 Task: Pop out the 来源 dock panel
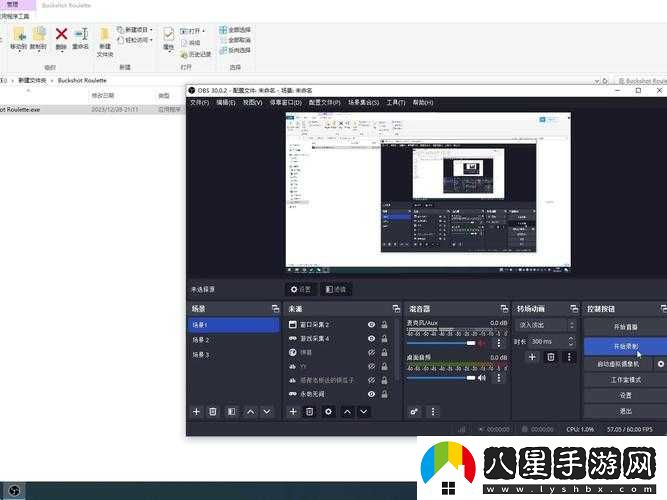click(x=396, y=309)
